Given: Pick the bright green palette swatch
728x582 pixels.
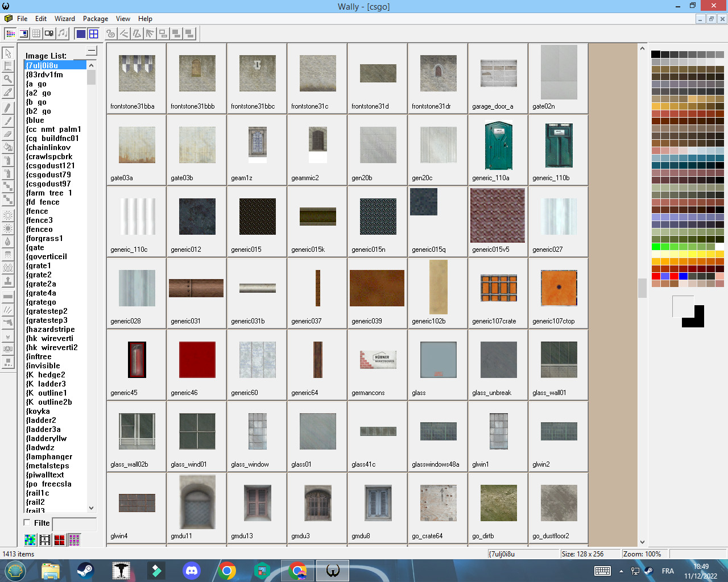Looking at the screenshot, I should coord(656,247).
